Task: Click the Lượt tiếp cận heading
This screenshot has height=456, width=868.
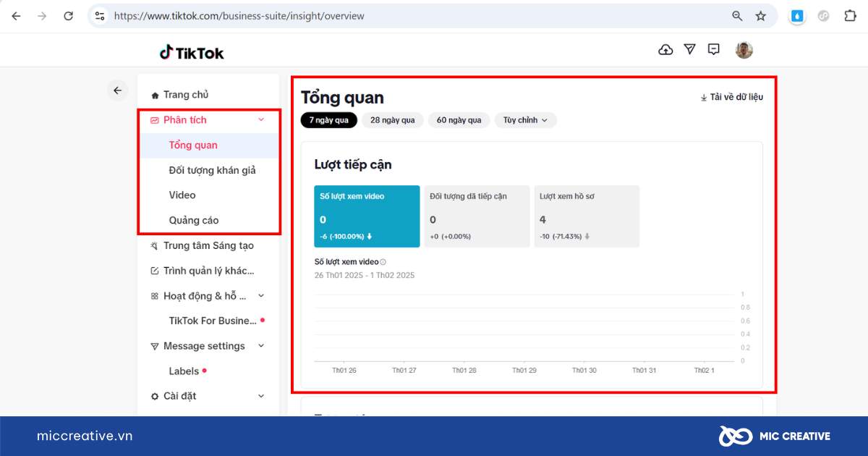Action: [353, 164]
